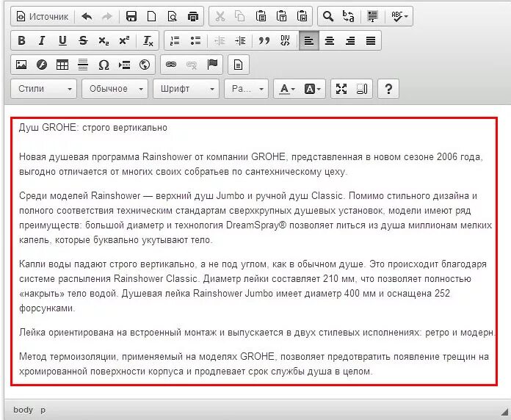
Task: Open the Find magnifier tool
Action: [328, 16]
